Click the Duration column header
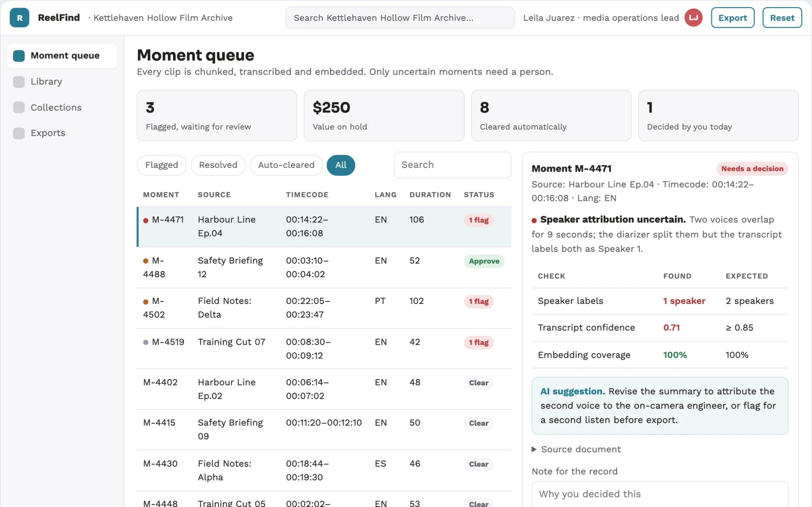Image resolution: width=812 pixels, height=507 pixels. pyautogui.click(x=430, y=195)
